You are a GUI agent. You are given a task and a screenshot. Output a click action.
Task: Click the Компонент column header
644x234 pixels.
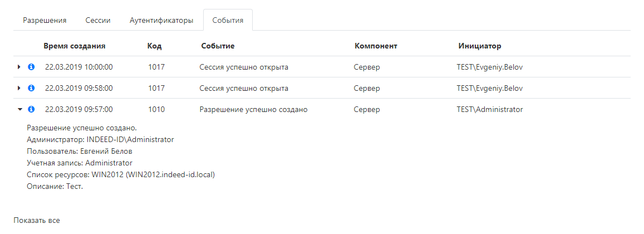(376, 46)
